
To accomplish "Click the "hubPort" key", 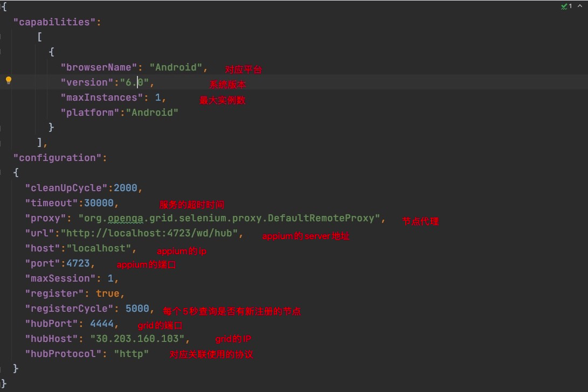I will coord(51,324).
